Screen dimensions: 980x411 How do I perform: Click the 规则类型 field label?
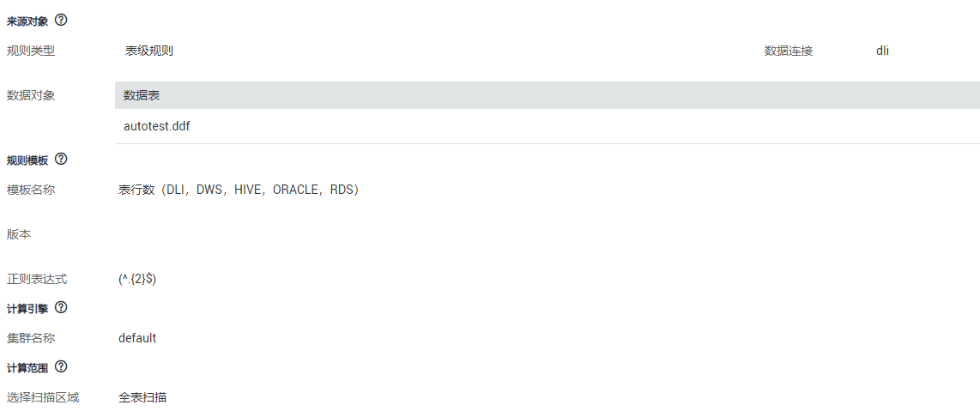click(x=31, y=51)
